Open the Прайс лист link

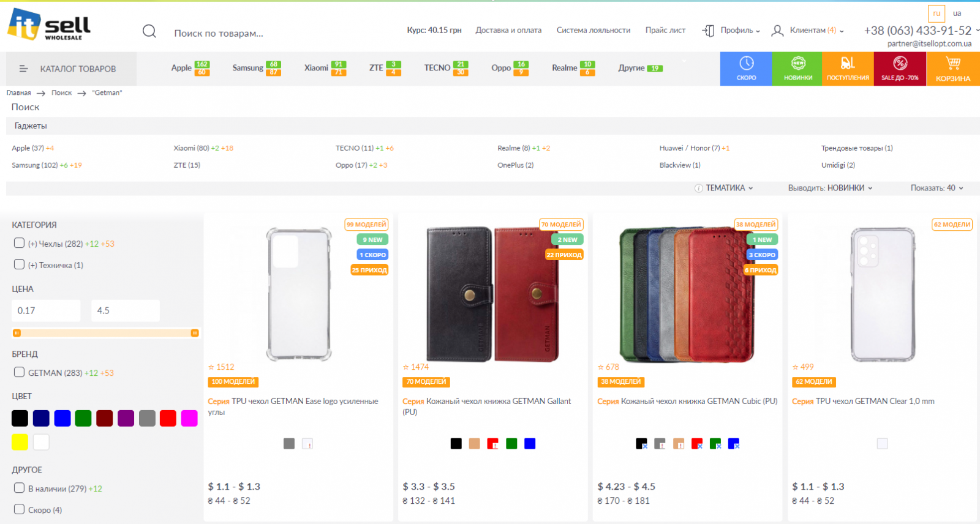(665, 30)
